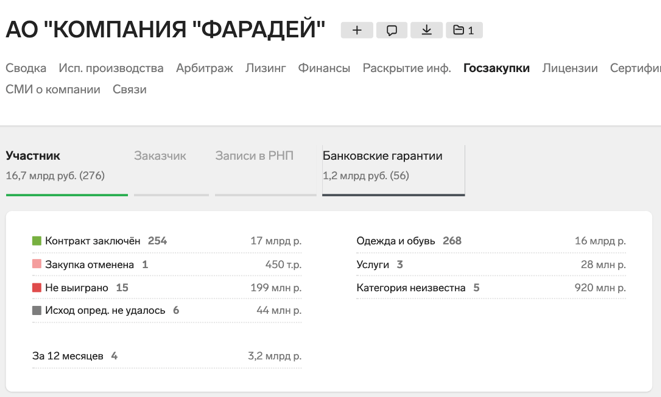
Task: Filter by Одежда и обувь category
Action: click(x=491, y=241)
